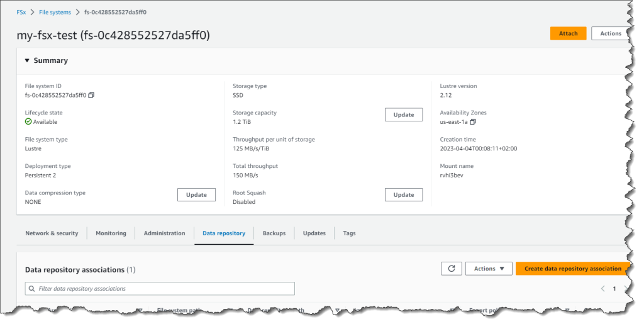Click the 'Persistent 2' deployment type
The height and width of the screenshot is (324, 644).
tap(40, 176)
